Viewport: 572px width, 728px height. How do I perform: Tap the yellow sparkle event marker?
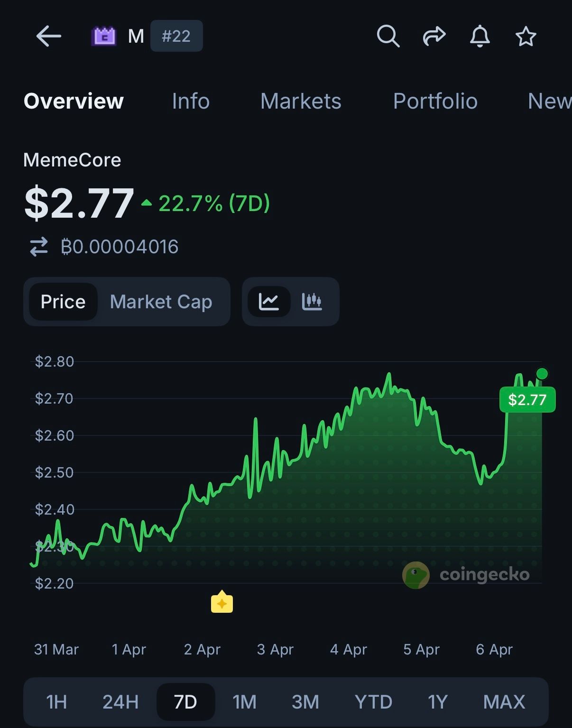[x=221, y=602]
